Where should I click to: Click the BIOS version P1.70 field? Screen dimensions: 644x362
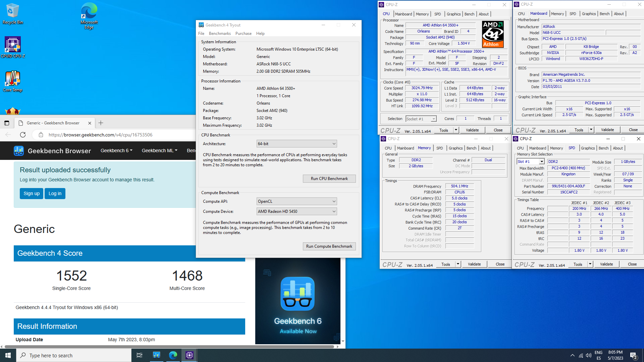[591, 80]
